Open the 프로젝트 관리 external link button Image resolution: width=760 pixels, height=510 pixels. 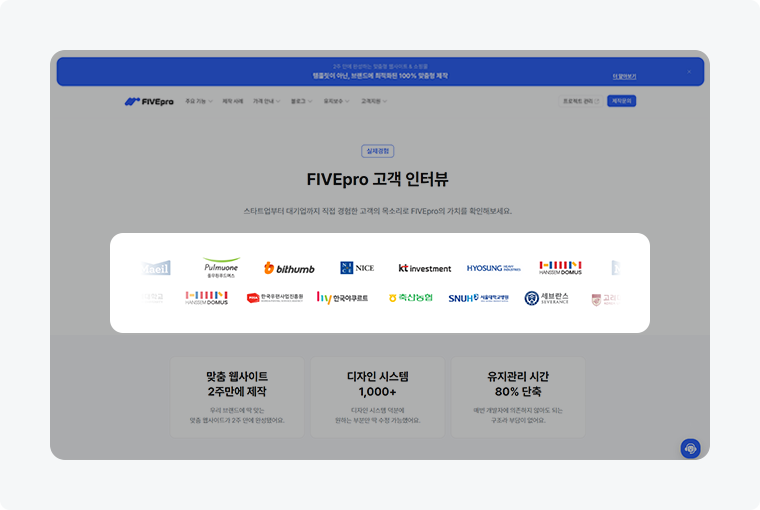coord(581,101)
